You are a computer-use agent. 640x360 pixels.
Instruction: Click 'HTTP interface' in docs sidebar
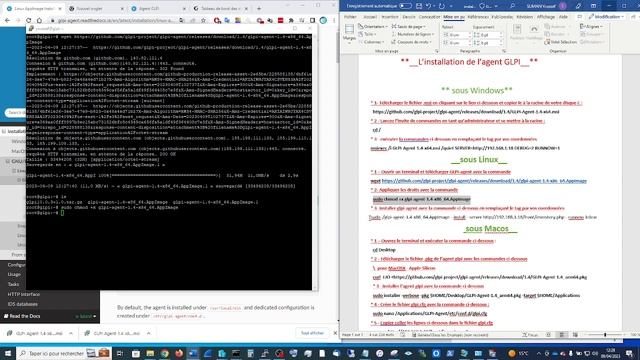pos(24,294)
